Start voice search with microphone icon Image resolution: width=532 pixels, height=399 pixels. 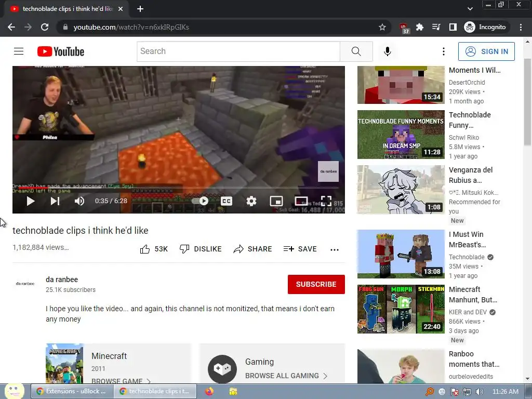pyautogui.click(x=388, y=51)
